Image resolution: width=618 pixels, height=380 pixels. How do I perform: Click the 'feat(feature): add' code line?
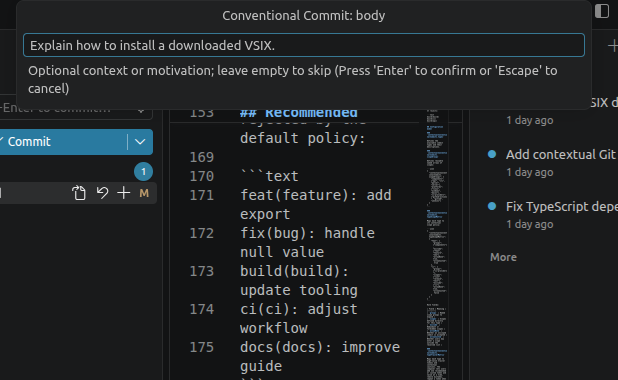click(x=316, y=195)
